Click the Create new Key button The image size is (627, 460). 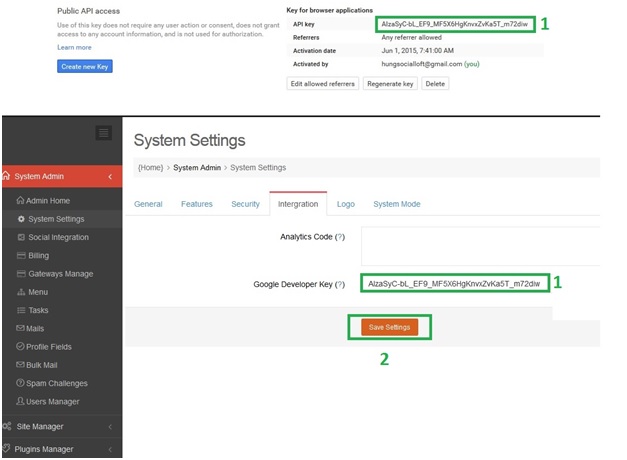pyautogui.click(x=85, y=66)
